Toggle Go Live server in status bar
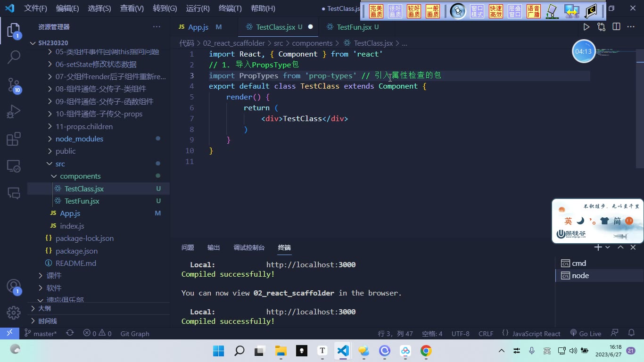 [x=586, y=333]
